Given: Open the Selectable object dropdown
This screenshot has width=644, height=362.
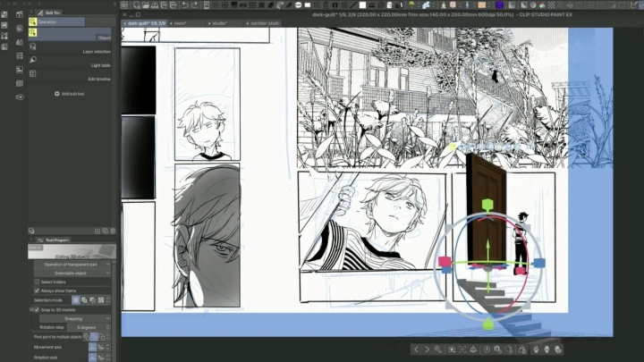Looking at the screenshot, I should [72, 273].
